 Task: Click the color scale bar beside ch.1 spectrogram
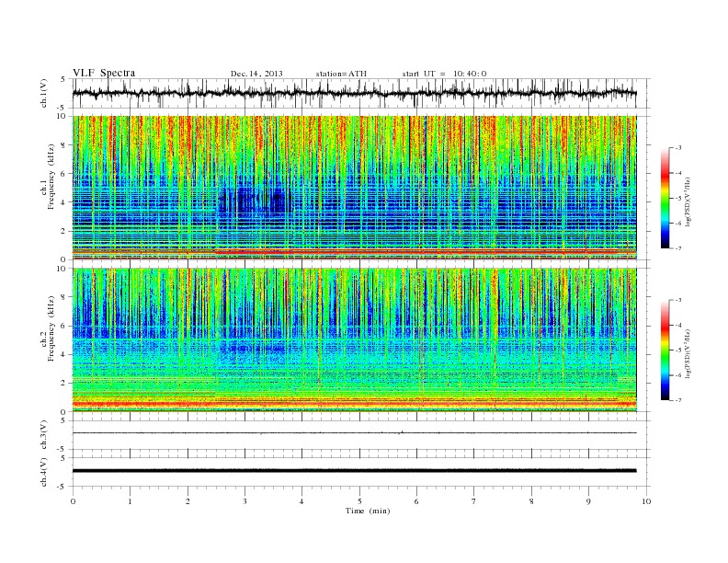click(x=665, y=199)
